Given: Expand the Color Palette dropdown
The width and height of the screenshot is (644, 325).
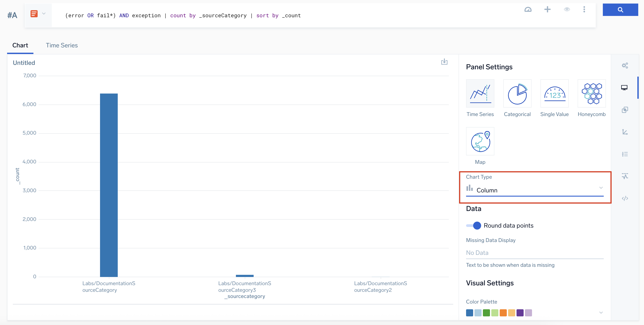Looking at the screenshot, I should click(x=601, y=313).
